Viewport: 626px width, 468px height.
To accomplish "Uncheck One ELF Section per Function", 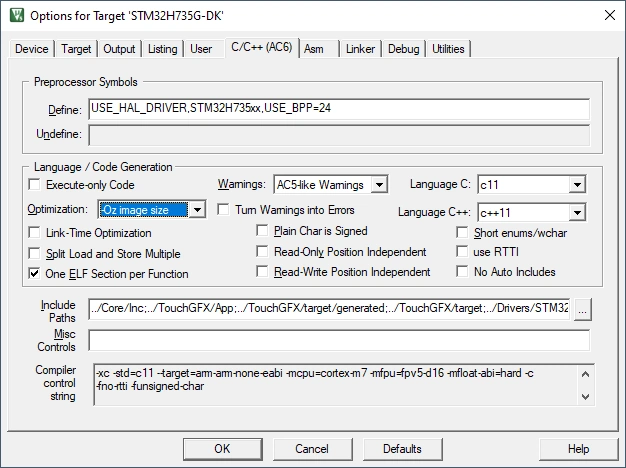I will pos(36,273).
